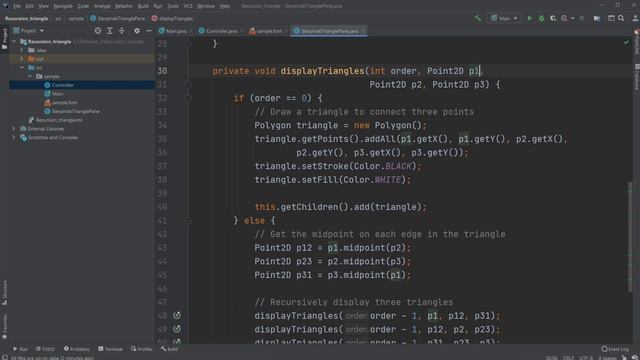Hide the Project panel with minus icon
Viewport: 640px width, 360px height.
149,31
